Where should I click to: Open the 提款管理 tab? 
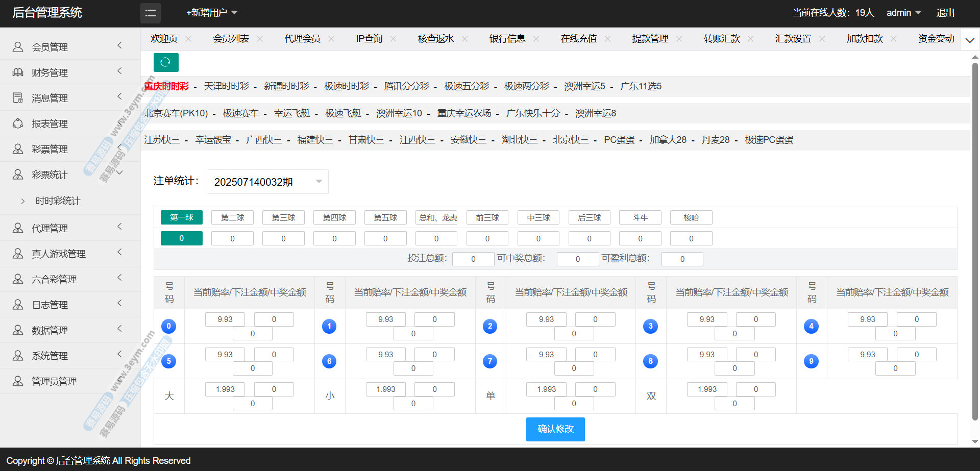click(650, 39)
